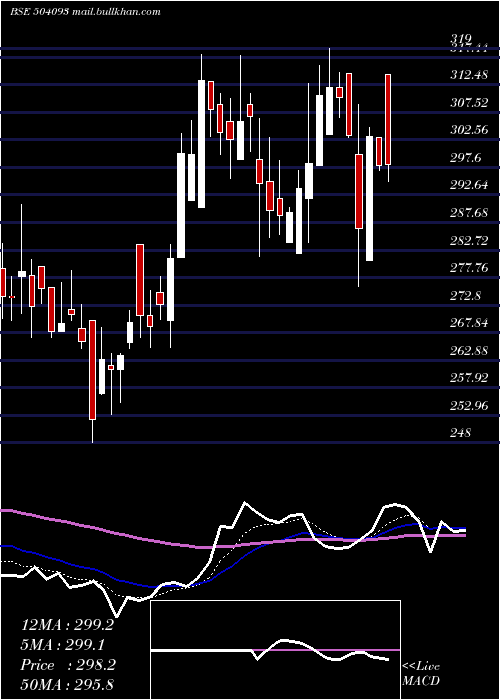Click the 312.48 price axis label
Screen dimensions: 500x700
coord(469,75)
